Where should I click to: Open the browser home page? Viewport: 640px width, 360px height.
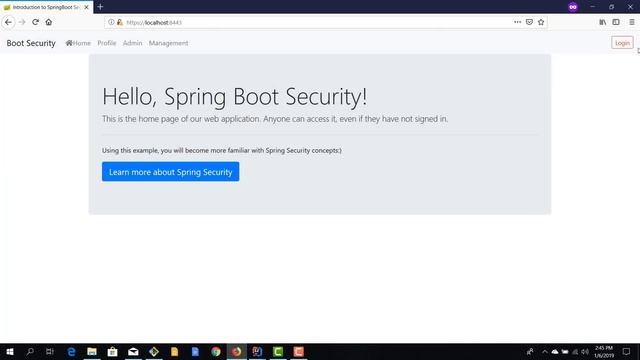coord(49,22)
